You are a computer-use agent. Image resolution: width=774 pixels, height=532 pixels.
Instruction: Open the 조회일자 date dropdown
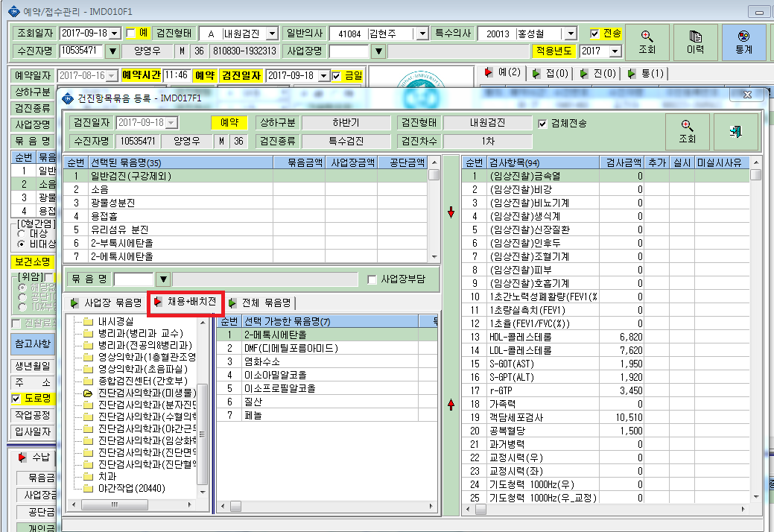tap(115, 34)
